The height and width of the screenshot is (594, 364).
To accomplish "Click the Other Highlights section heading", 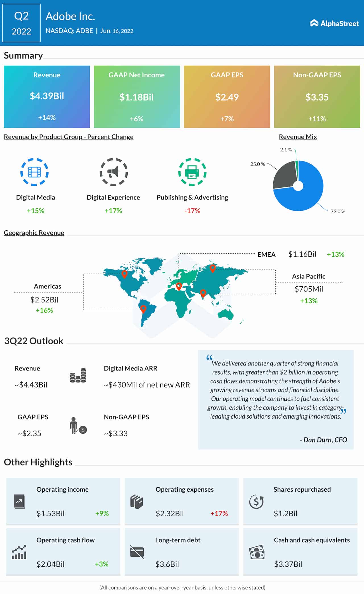I will click(x=38, y=462).
